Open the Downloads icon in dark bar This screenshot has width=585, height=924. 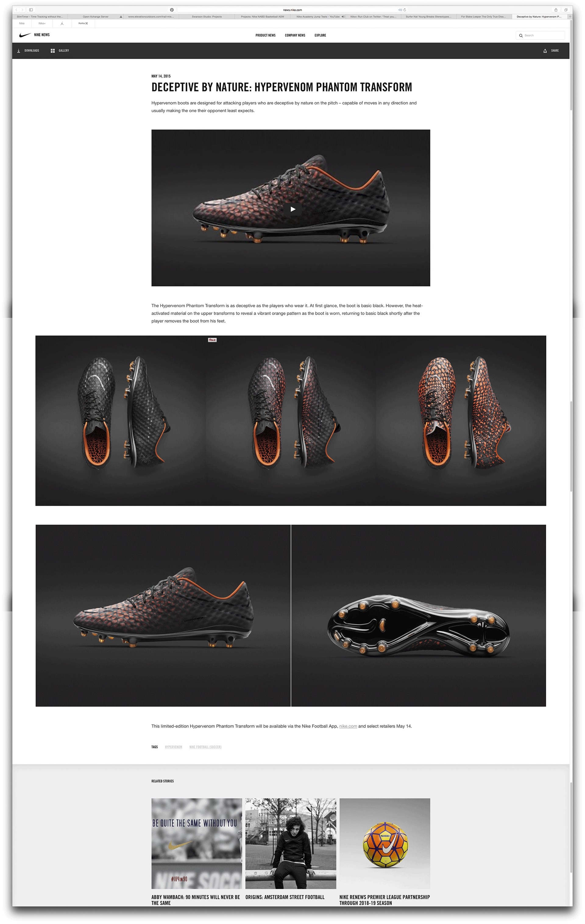[18, 51]
